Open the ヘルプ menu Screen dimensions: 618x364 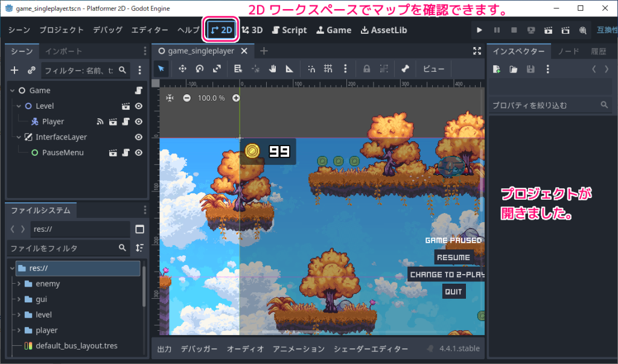click(188, 30)
